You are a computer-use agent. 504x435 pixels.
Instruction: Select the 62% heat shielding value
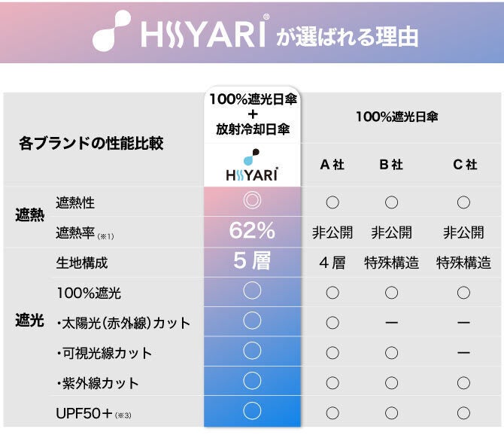(x=252, y=231)
